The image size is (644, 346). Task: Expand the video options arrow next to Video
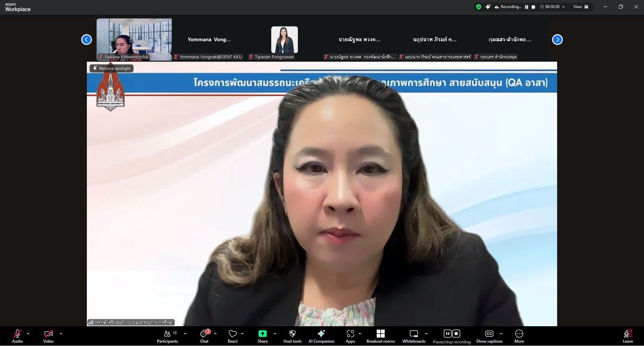point(61,334)
